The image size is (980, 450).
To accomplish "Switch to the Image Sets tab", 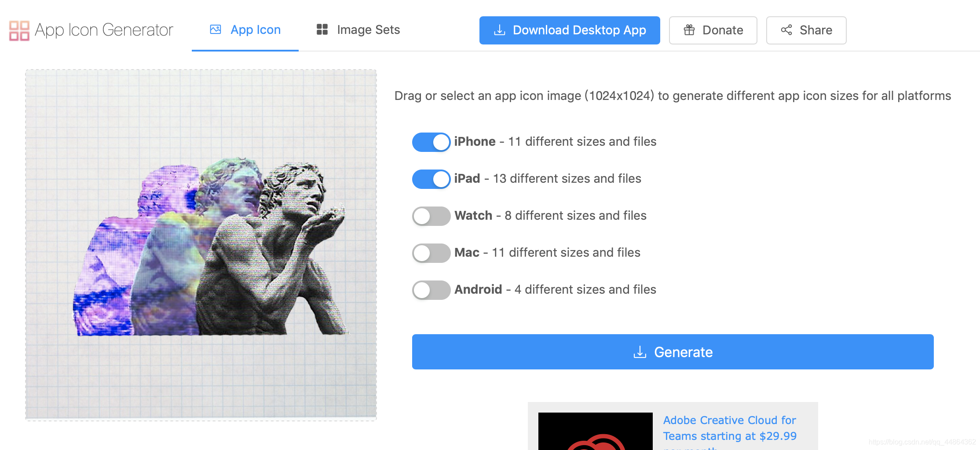I will (358, 30).
